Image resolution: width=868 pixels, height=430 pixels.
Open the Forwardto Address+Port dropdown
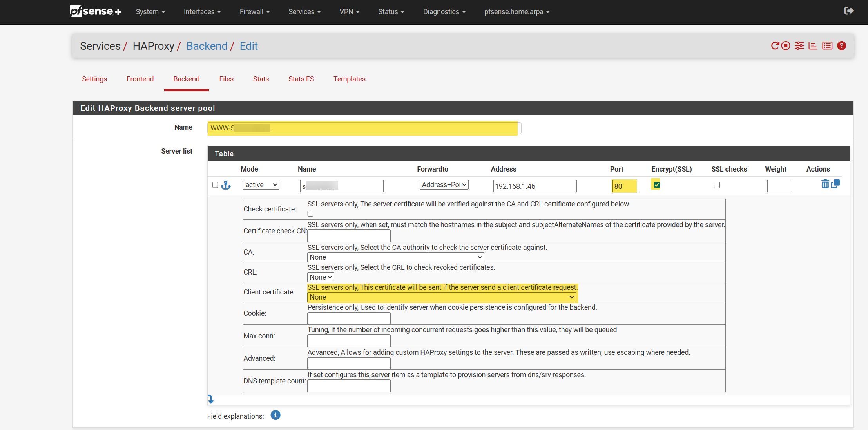tap(444, 185)
